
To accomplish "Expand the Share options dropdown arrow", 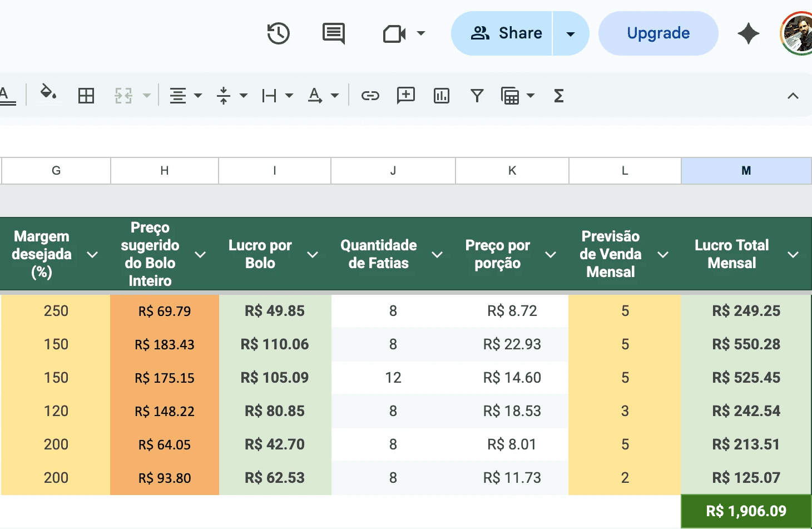I will [570, 33].
